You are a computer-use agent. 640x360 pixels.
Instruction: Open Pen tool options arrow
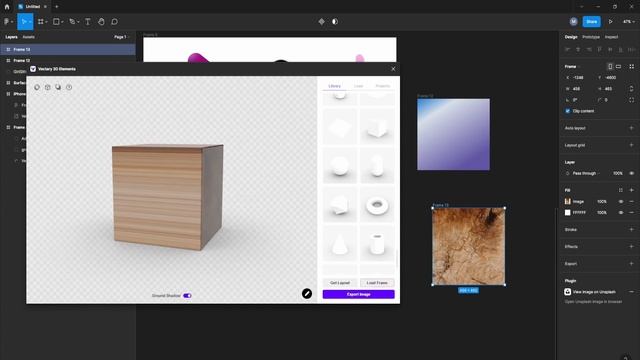point(78,22)
